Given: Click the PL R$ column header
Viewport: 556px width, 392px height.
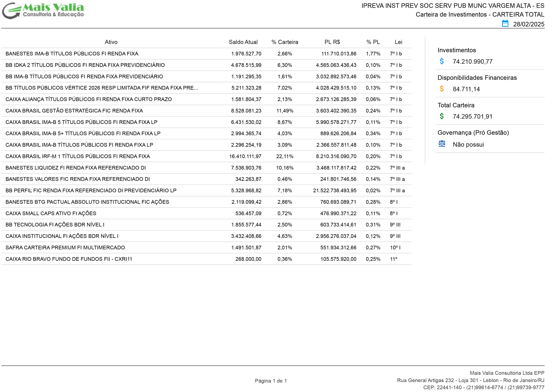Looking at the screenshot, I should click(332, 42).
